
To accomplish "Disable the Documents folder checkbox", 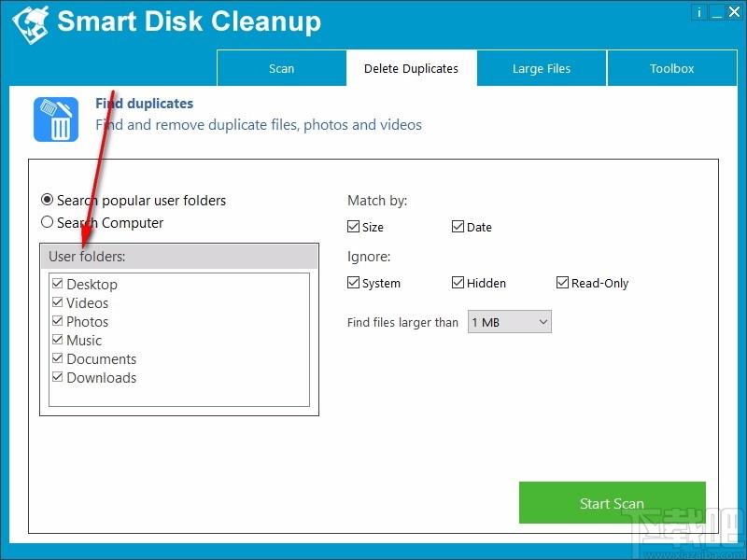I will coord(58,358).
